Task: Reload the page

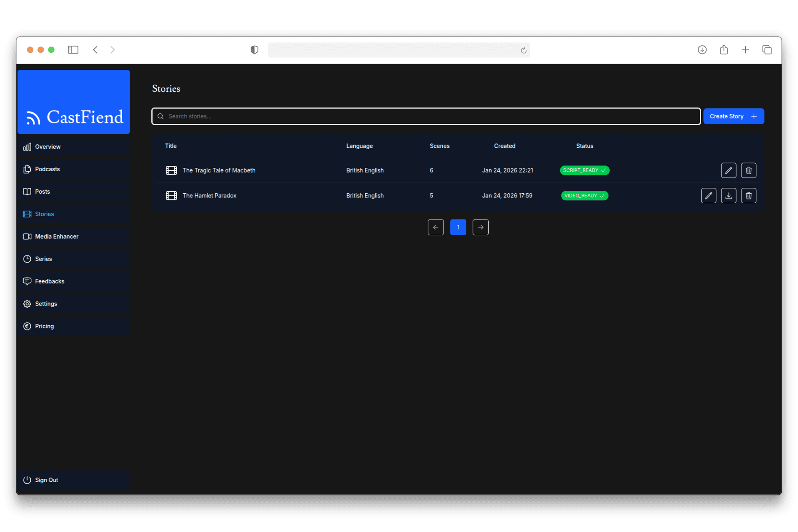Action: [x=523, y=50]
